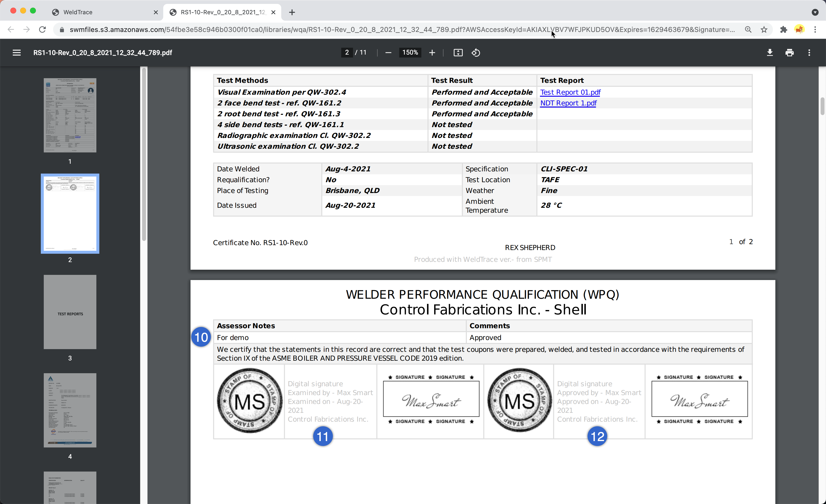Click the Aug-4-2021 date welded value
The height and width of the screenshot is (504, 826).
tap(348, 169)
